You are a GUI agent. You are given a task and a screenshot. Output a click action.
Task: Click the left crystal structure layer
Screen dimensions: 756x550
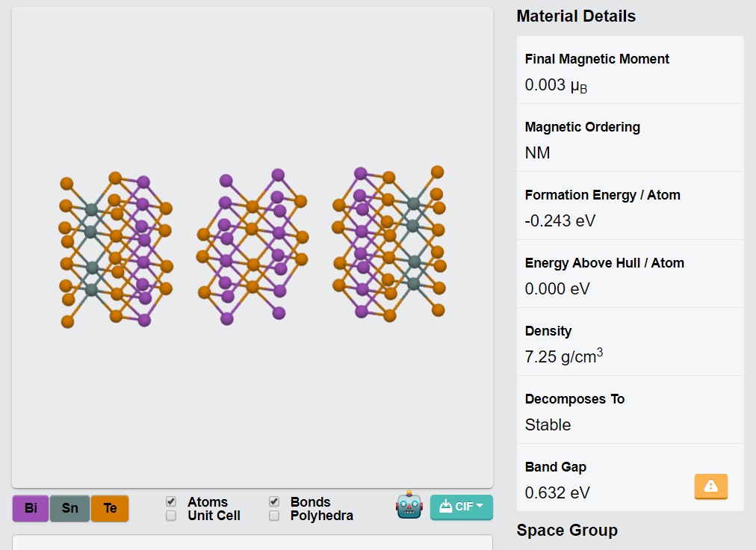point(116,250)
